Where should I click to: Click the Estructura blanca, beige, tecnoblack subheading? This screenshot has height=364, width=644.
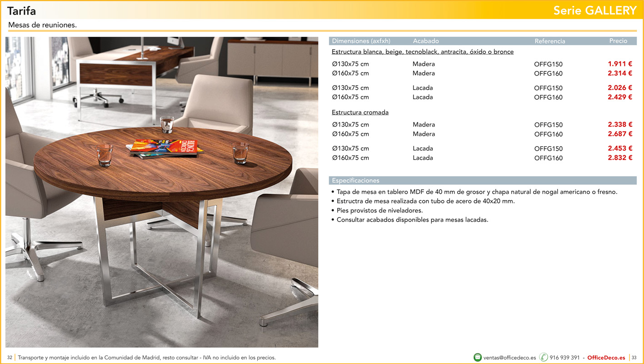422,52
